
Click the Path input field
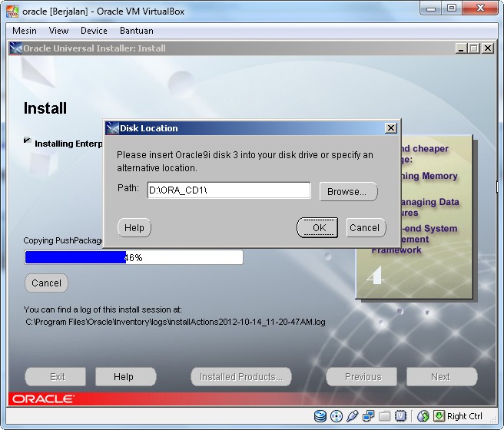click(x=229, y=190)
